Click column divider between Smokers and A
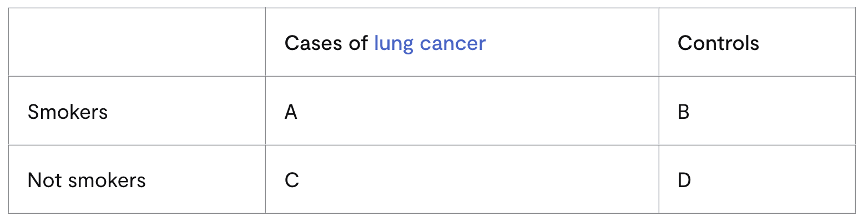 point(265,111)
